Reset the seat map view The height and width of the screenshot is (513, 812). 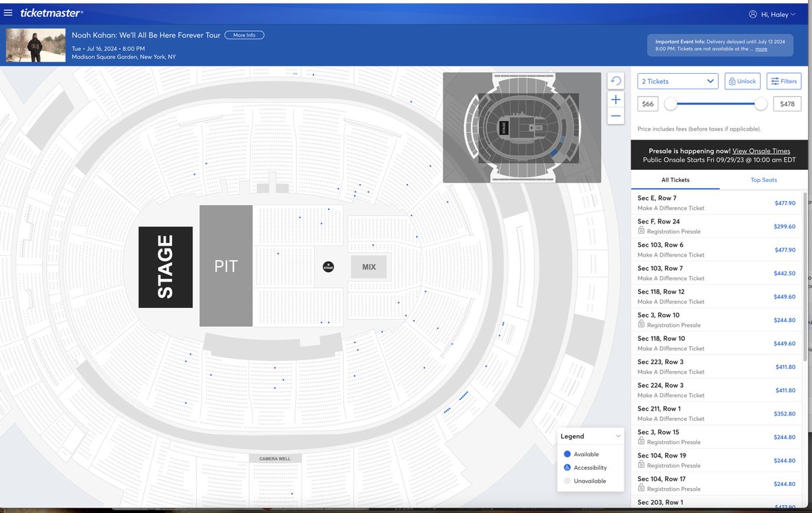tap(615, 81)
